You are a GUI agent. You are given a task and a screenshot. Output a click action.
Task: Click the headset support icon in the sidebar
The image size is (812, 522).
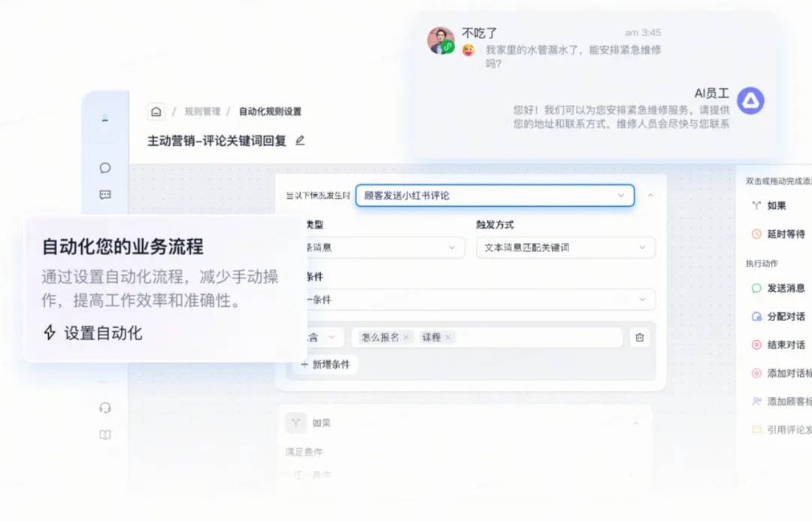coord(105,408)
